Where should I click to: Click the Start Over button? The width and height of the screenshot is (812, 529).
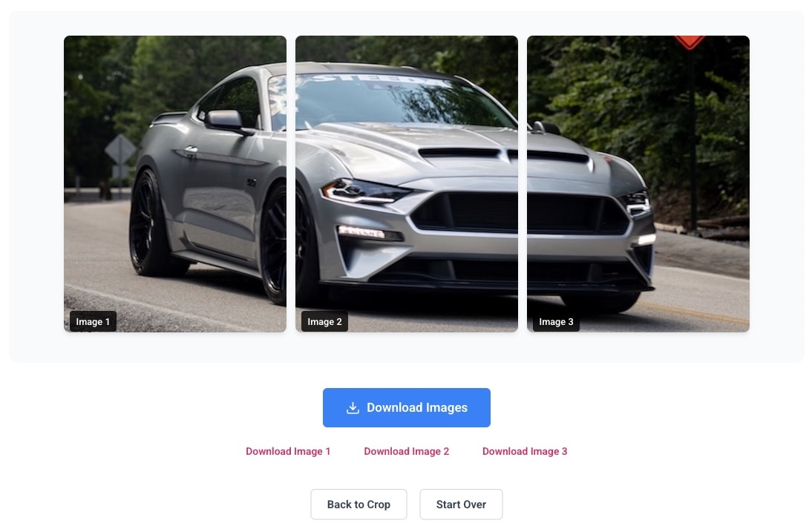[x=461, y=505]
